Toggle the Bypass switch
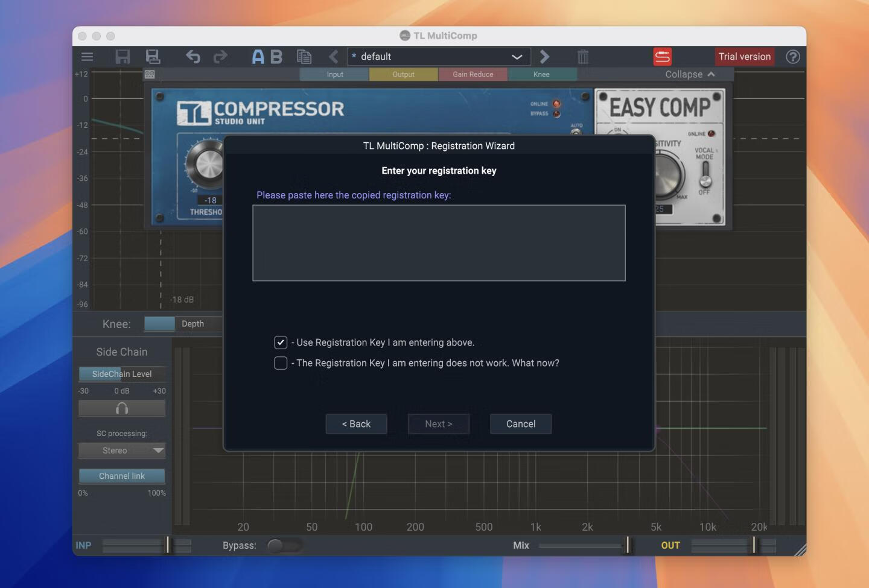This screenshot has height=588, width=869. tap(284, 545)
